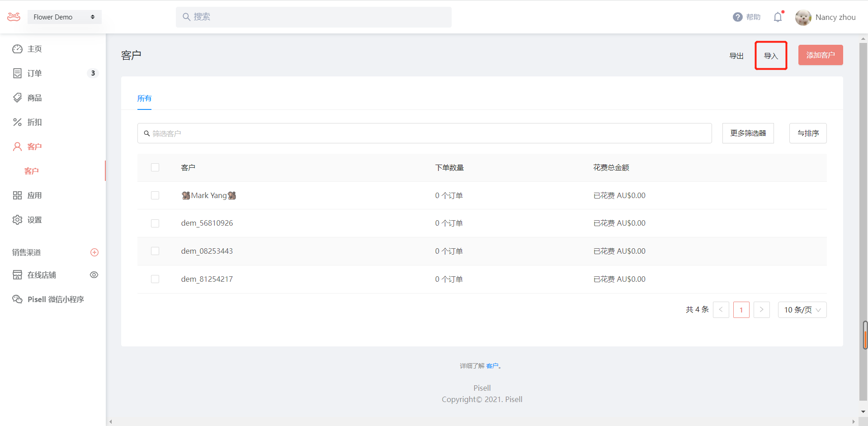Screen dimensions: 868x426
Task: Click the horizontal scrollbar right arrow
Action: point(854,421)
